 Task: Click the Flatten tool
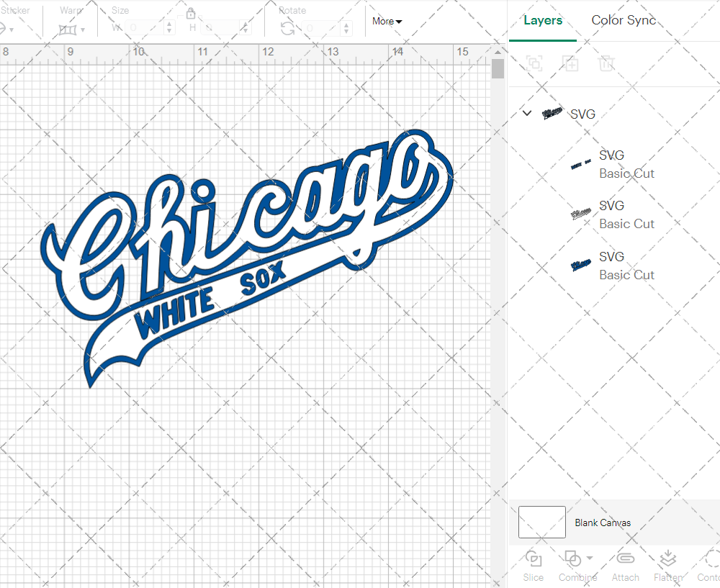tap(668, 566)
